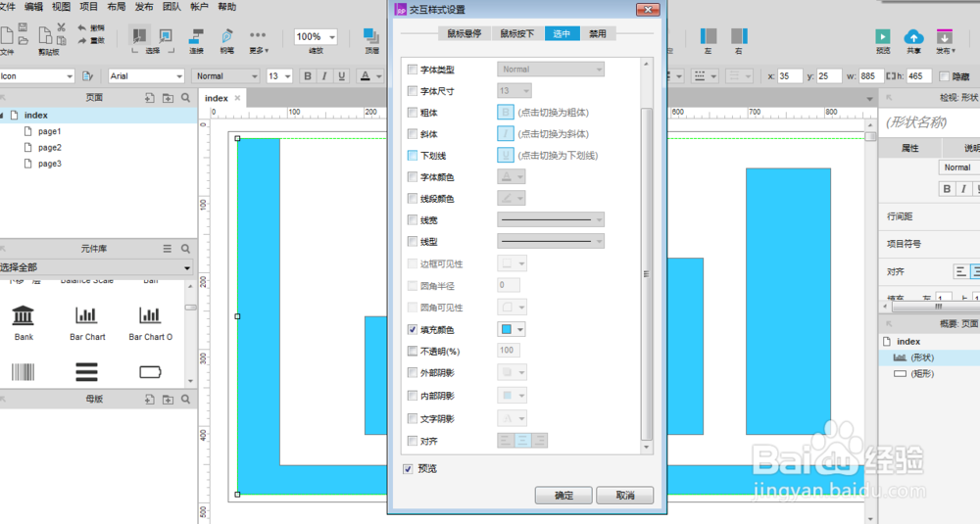Click the Publish (发布) icon
980x524 pixels.
coord(945,36)
